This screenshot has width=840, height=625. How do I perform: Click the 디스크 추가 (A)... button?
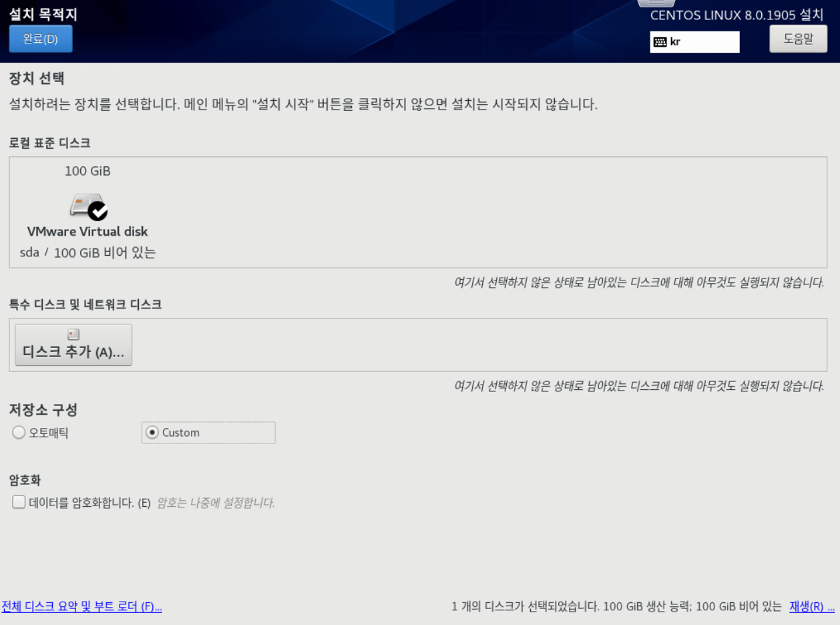coord(73,345)
